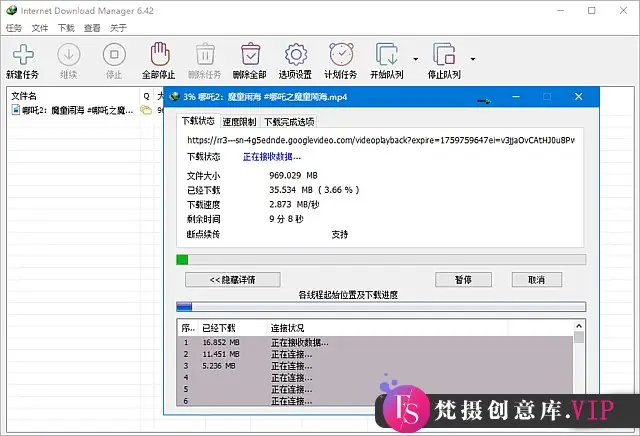Close the download progress dialog
Screen dimensions: 640x436
[x=578, y=97]
